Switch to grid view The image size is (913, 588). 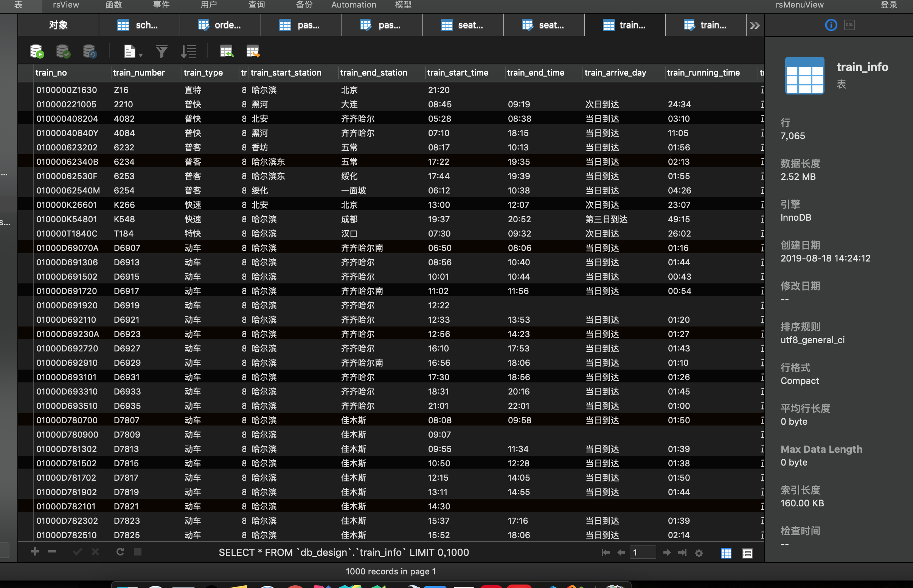tap(726, 553)
